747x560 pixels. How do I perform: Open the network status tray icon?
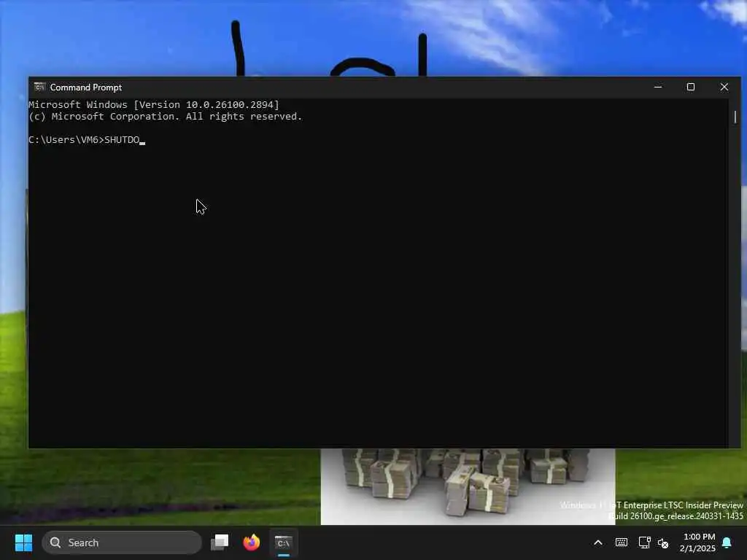(x=644, y=542)
